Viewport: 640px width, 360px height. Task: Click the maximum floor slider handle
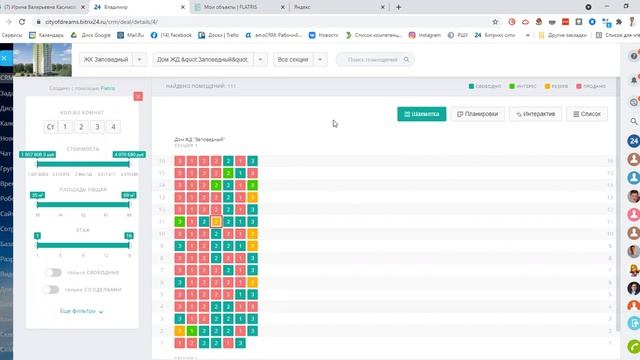pyautogui.click(x=129, y=245)
